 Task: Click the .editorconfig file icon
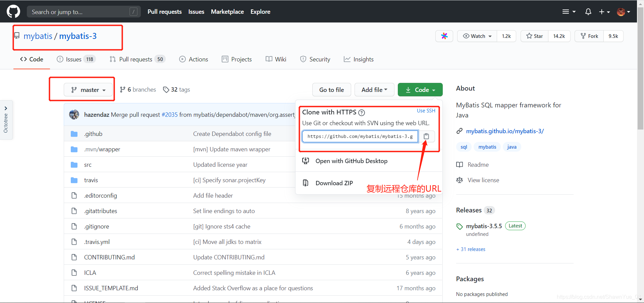click(x=74, y=196)
